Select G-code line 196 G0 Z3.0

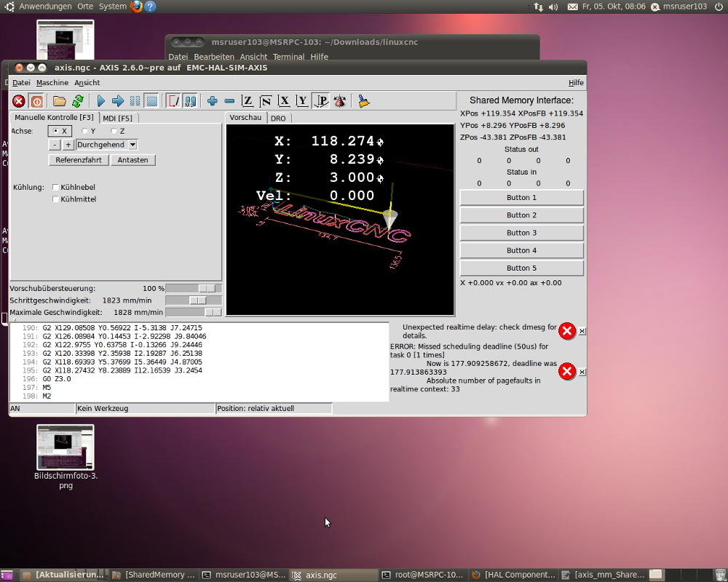(x=199, y=379)
